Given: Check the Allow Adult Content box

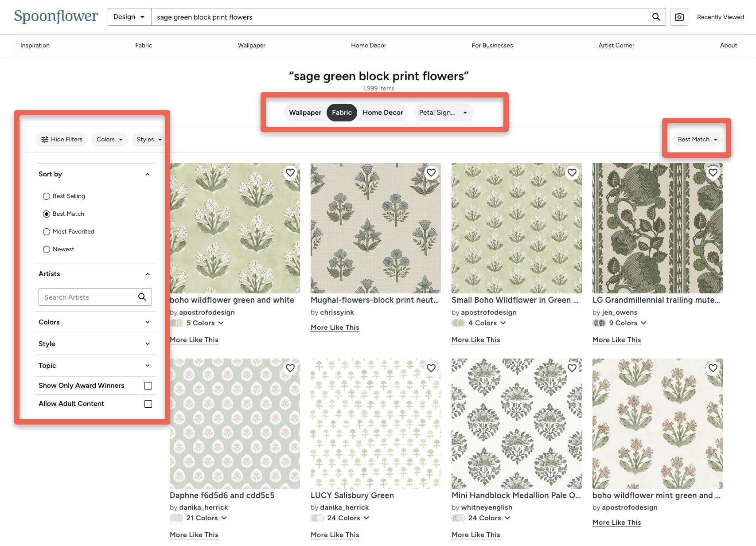Looking at the screenshot, I should 148,404.
